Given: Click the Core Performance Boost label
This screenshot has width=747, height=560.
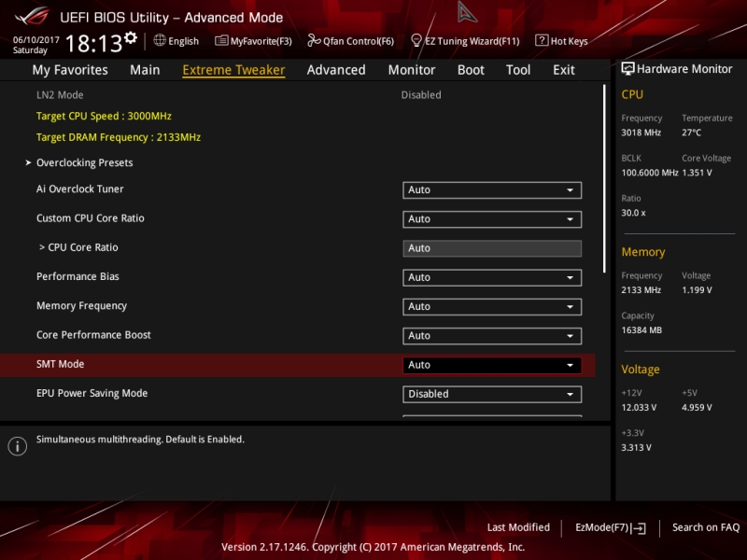Looking at the screenshot, I should click(93, 335).
